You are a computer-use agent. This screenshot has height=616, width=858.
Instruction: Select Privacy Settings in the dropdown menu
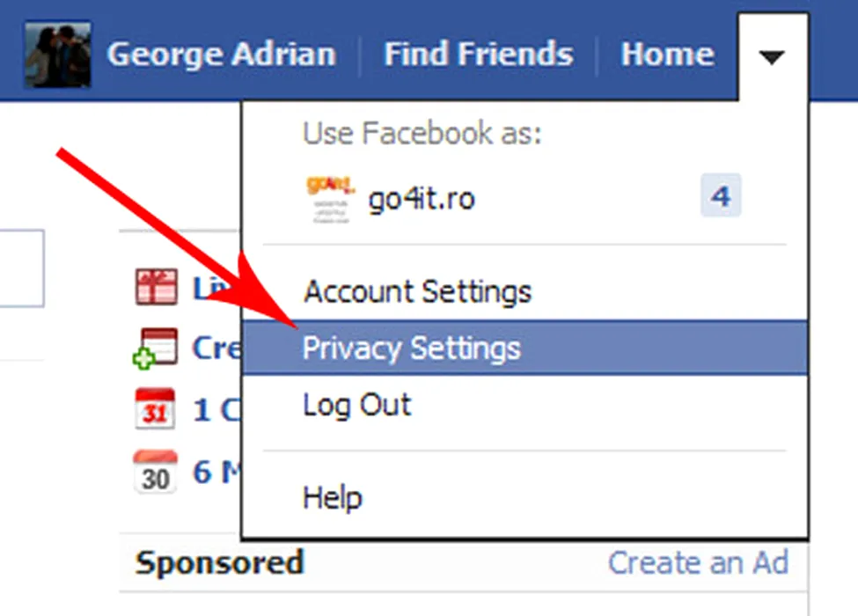pos(412,348)
